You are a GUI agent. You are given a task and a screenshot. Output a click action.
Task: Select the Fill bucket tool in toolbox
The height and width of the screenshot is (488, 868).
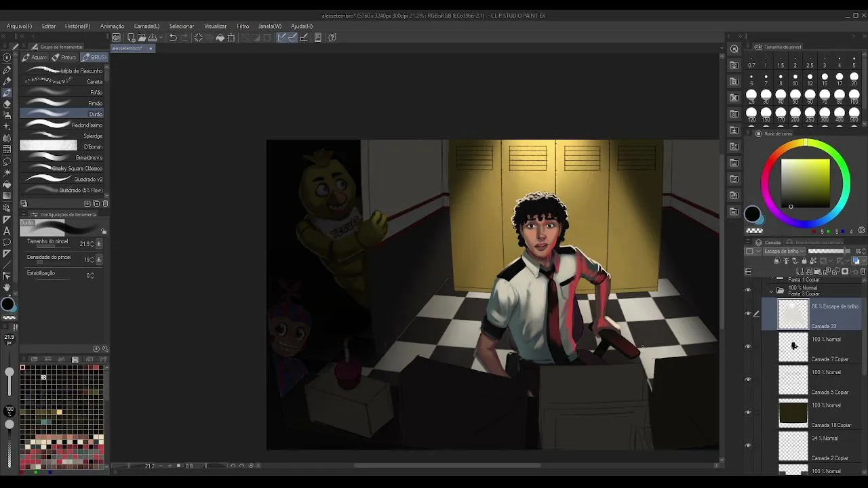pyautogui.click(x=7, y=184)
